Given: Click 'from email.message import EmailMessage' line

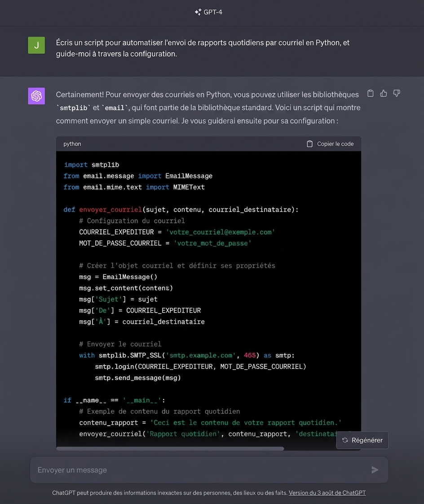Looking at the screenshot, I should pos(138,176).
